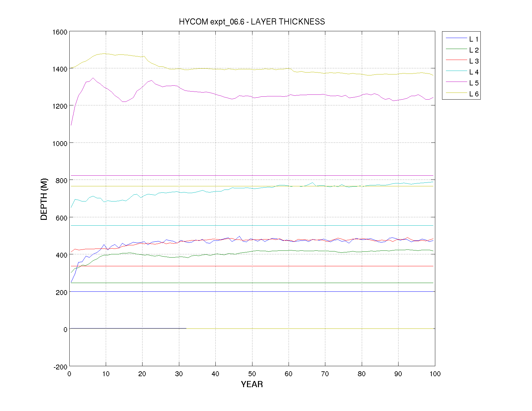Click the chart title HYCOM expt_06.6 - LAYER THICKNESS

tap(252, 22)
